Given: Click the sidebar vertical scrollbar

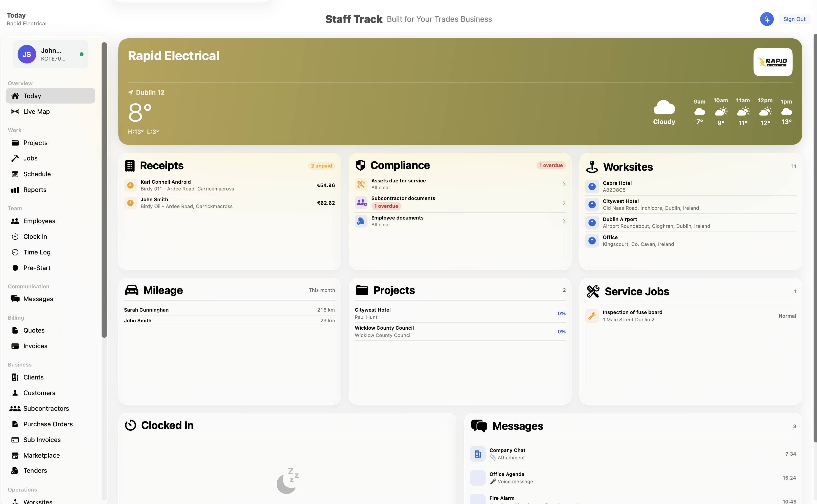Looking at the screenshot, I should (104, 190).
